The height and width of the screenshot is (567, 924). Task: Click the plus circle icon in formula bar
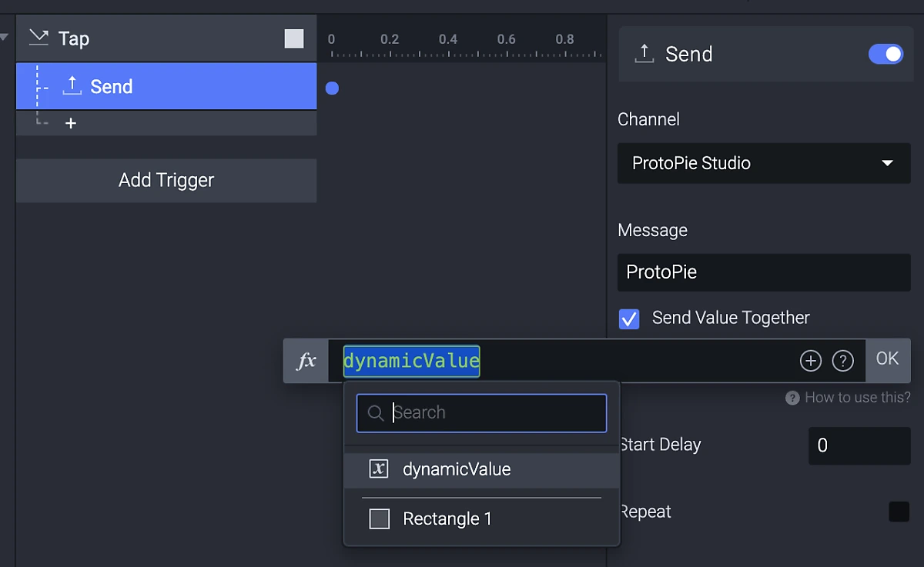[x=811, y=360]
